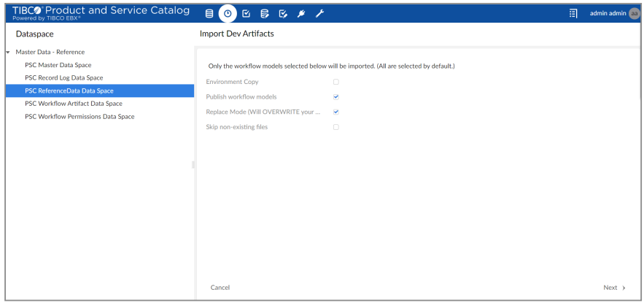Screen dimensions: 644x303
Task: Open the Data database icon in header
Action: (x=209, y=13)
